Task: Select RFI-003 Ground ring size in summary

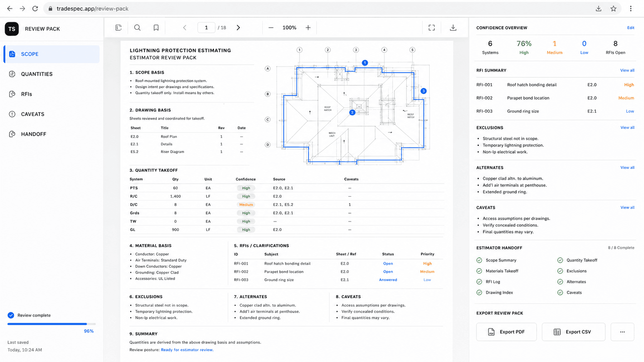Action: 555,111
